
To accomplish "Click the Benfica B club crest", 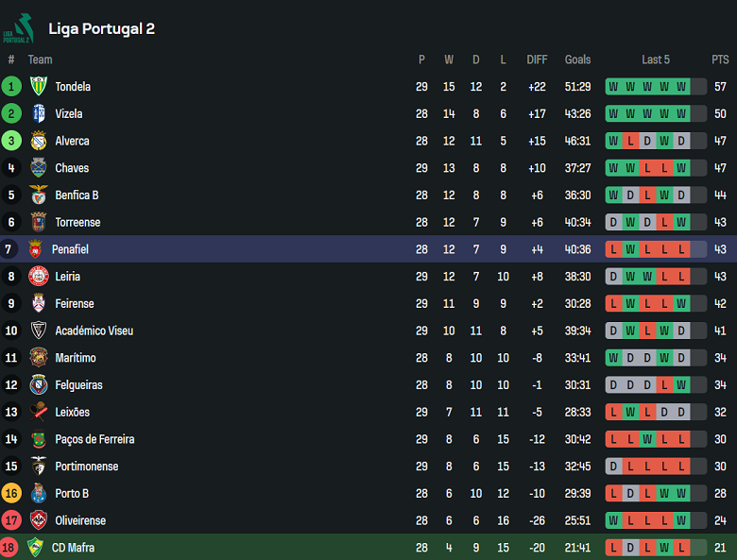I will [x=39, y=195].
